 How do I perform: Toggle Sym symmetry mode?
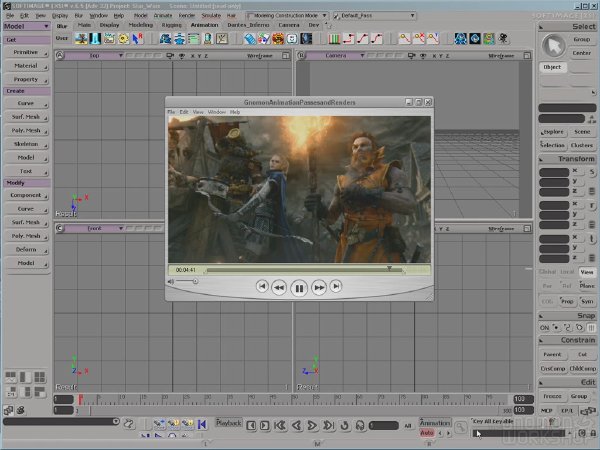tap(587, 301)
